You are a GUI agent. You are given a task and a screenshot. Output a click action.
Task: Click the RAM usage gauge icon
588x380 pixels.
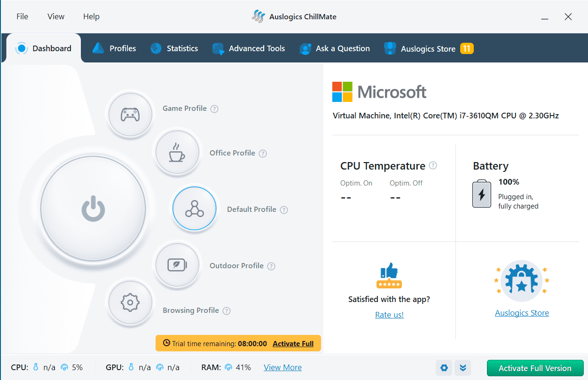[229, 367]
